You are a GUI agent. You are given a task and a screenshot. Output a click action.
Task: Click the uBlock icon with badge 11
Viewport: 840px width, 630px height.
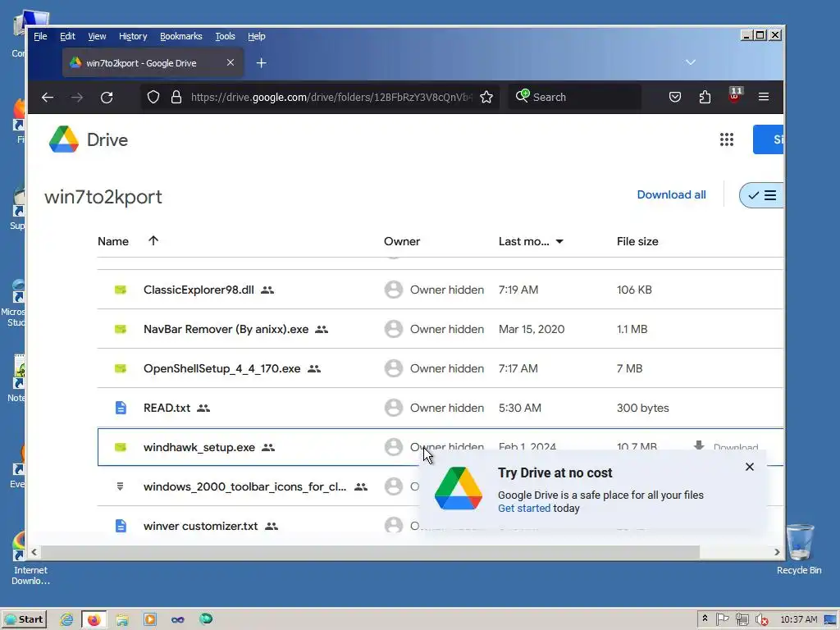(735, 95)
